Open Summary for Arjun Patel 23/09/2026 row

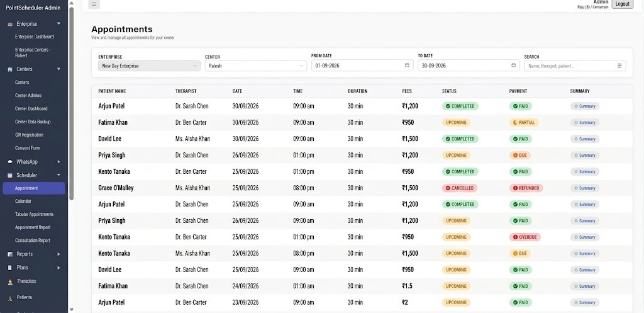[585, 303]
